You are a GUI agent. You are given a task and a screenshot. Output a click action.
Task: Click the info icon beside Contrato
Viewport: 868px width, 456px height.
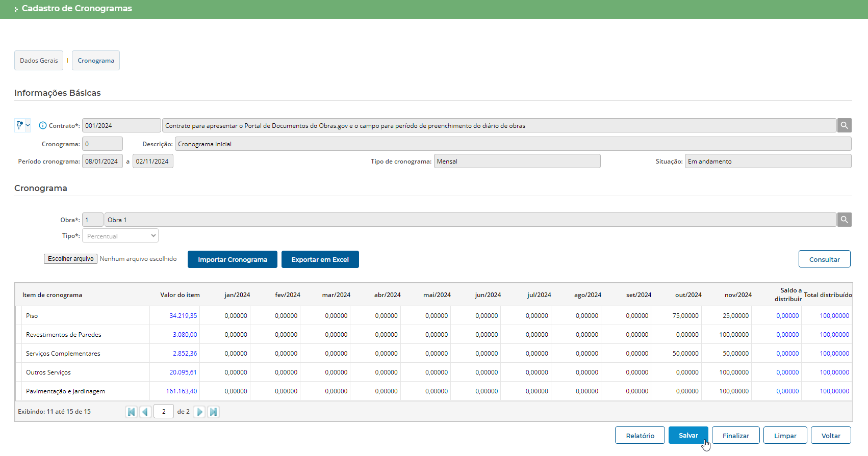(43, 125)
